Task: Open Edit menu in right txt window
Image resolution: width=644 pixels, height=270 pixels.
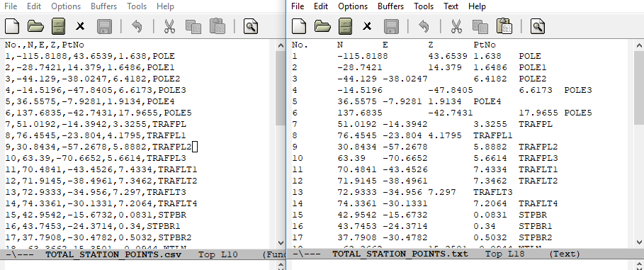Action: coord(321,6)
